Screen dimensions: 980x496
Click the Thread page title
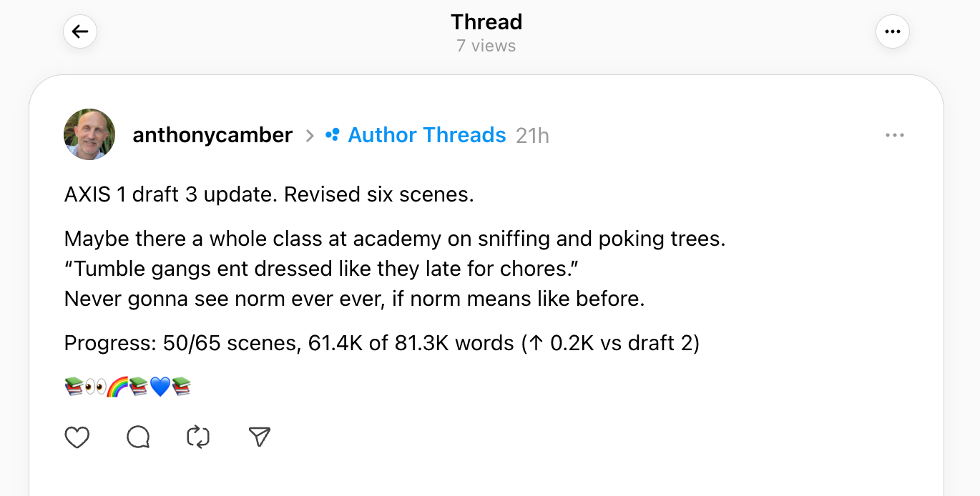click(486, 22)
